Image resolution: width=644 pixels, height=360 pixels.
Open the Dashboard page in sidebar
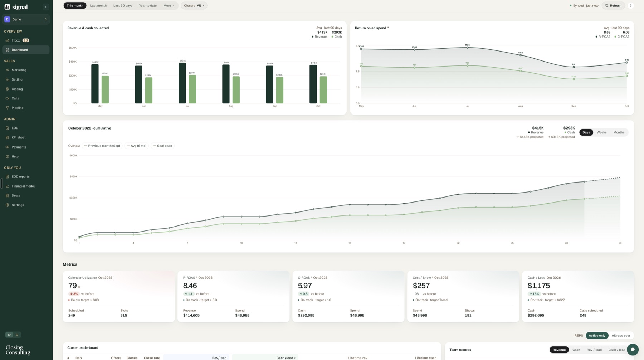26,50
